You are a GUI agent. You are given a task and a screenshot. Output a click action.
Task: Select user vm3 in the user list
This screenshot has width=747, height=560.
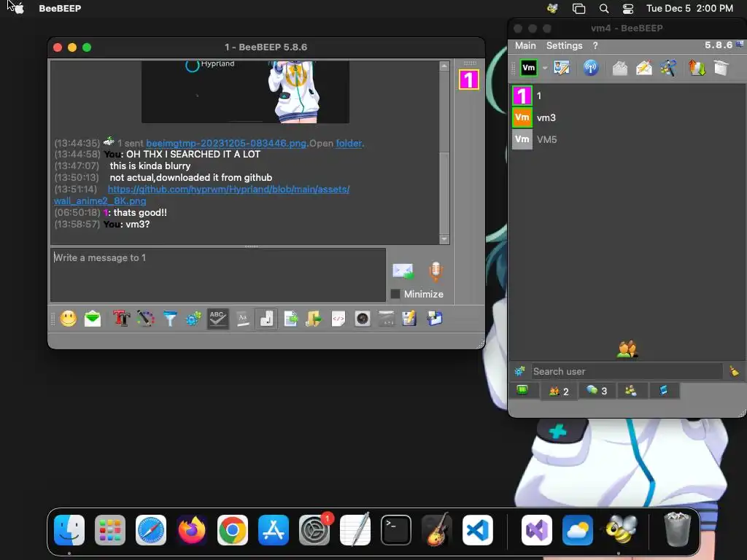[628, 117]
